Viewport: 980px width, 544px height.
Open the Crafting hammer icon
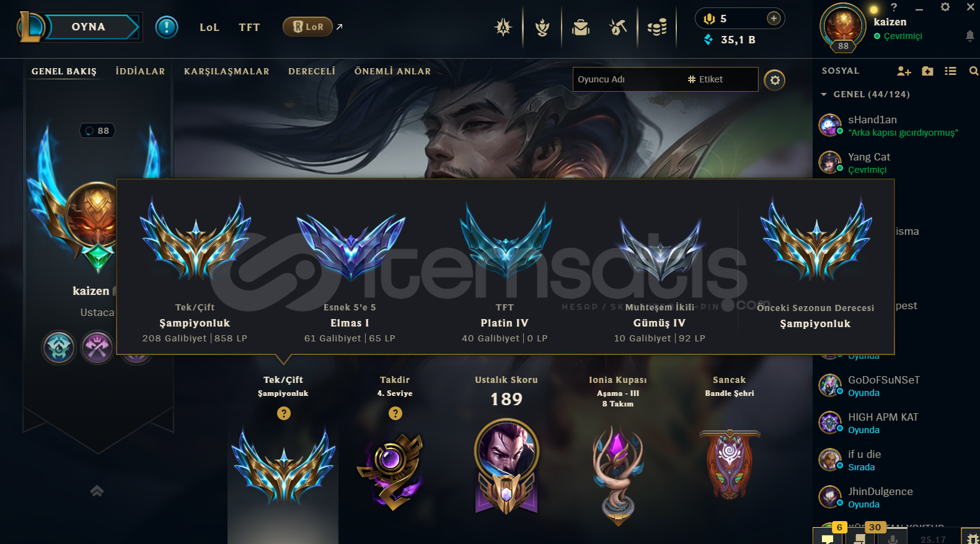(618, 27)
